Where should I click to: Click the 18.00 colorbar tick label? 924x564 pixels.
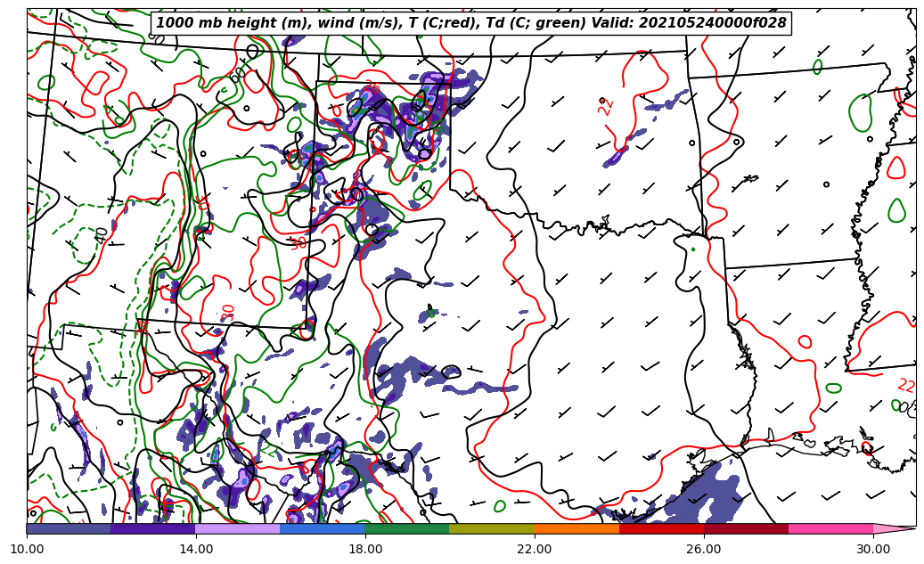click(365, 549)
